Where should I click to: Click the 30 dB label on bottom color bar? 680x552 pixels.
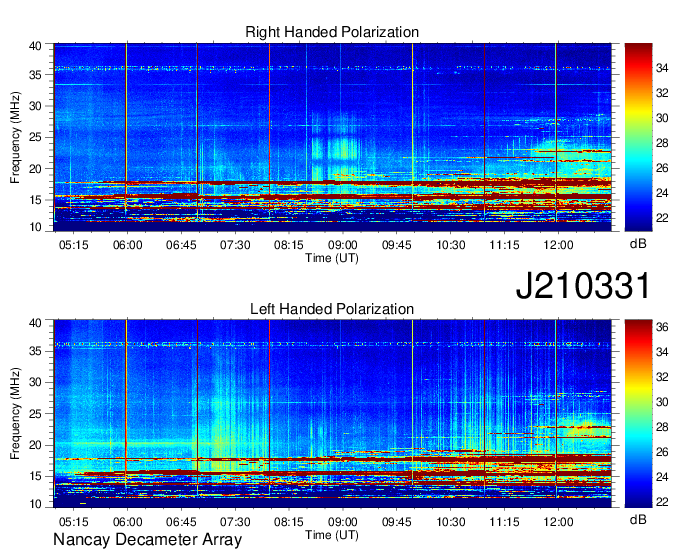click(662, 402)
